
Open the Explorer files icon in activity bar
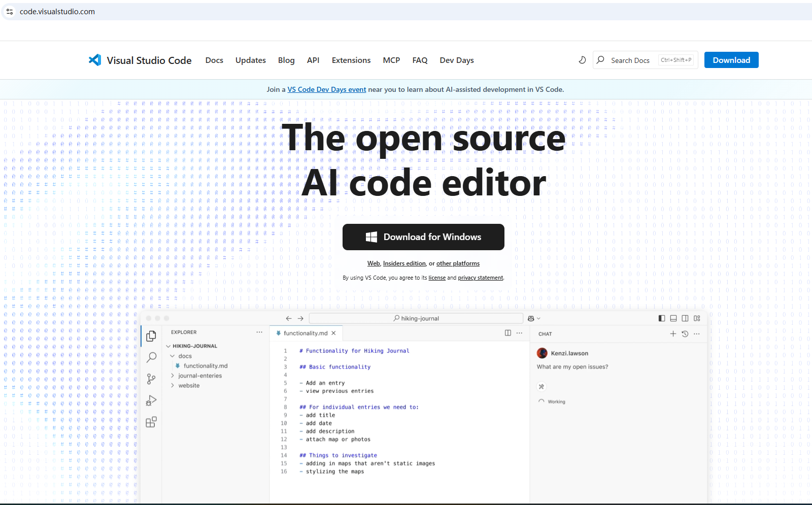coord(151,336)
